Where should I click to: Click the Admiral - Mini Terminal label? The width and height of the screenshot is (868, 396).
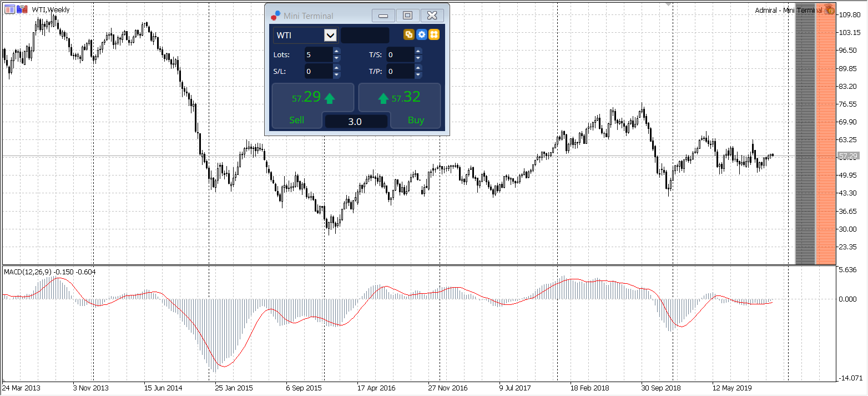789,10
